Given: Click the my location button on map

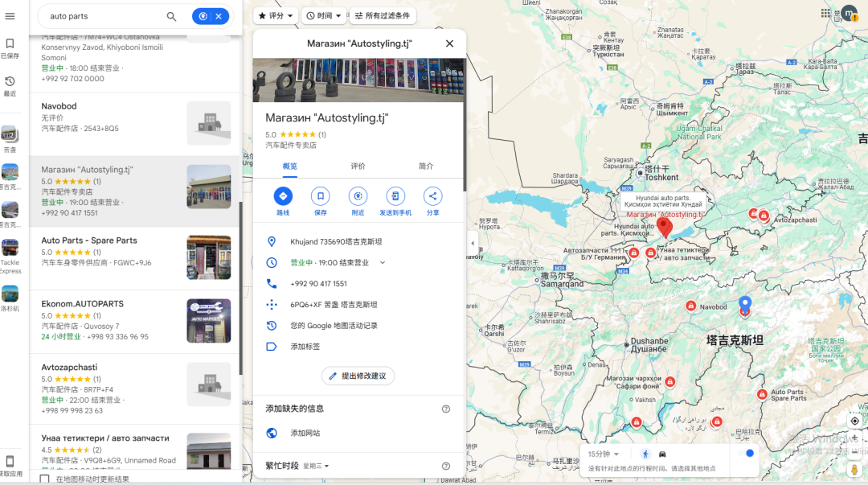Looking at the screenshot, I should (854, 421).
